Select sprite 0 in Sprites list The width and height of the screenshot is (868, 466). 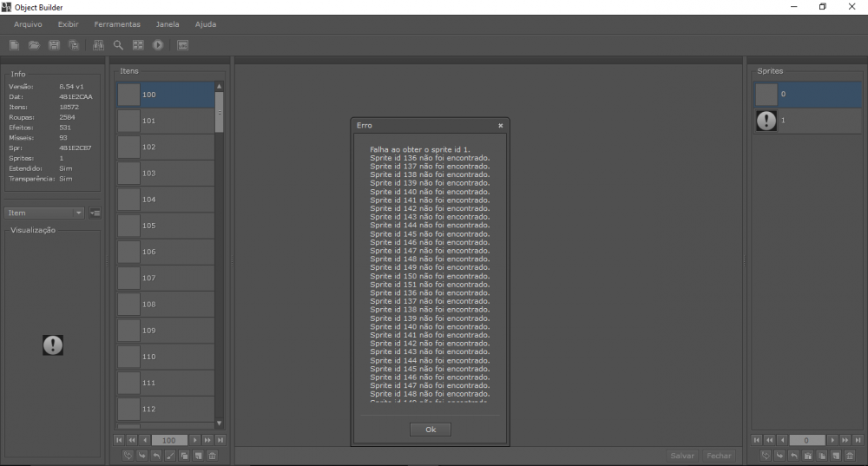[x=807, y=94]
